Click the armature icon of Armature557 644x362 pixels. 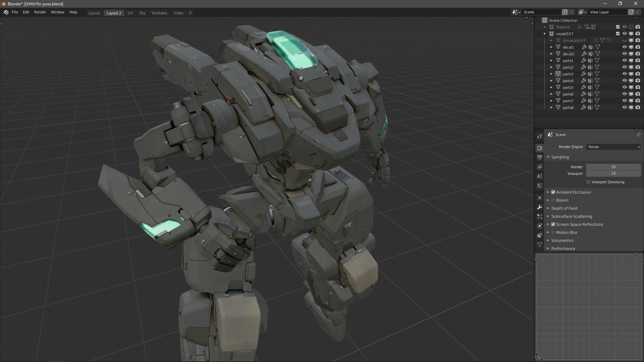558,41
